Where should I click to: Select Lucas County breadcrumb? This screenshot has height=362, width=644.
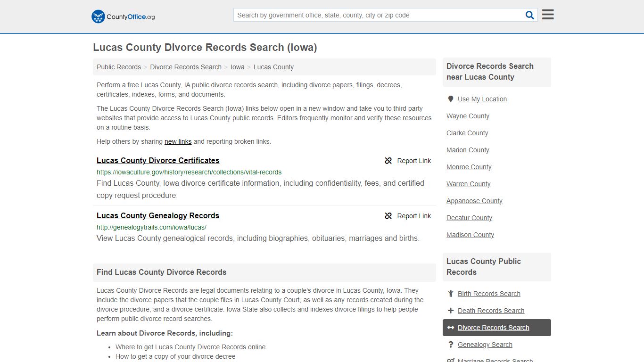point(273,67)
